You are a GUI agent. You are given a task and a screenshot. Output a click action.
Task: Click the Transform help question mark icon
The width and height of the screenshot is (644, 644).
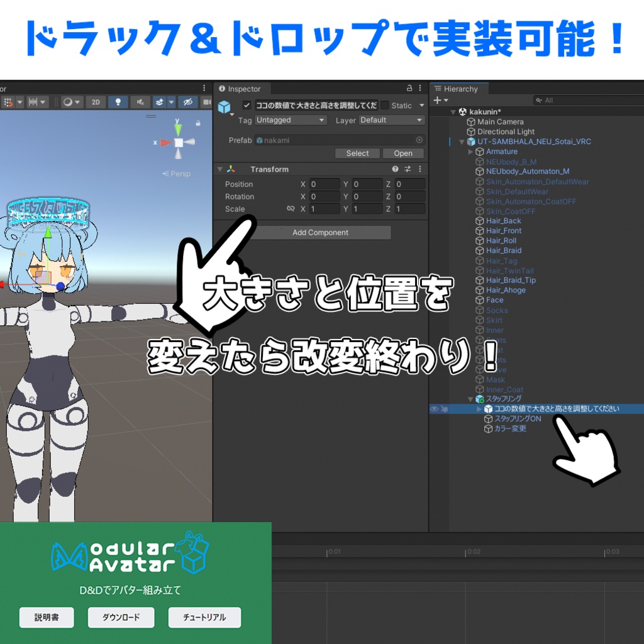coord(396,169)
